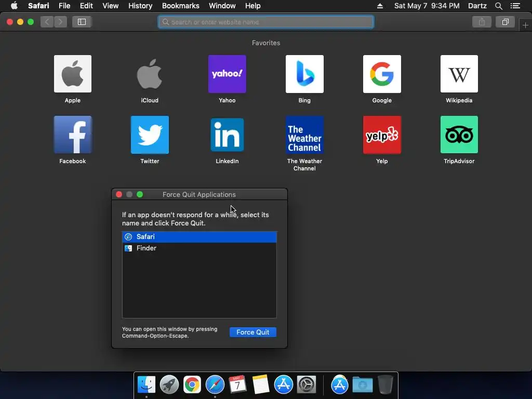532x399 pixels.
Task: Open the Wikipedia favorite tile
Action: [459, 74]
